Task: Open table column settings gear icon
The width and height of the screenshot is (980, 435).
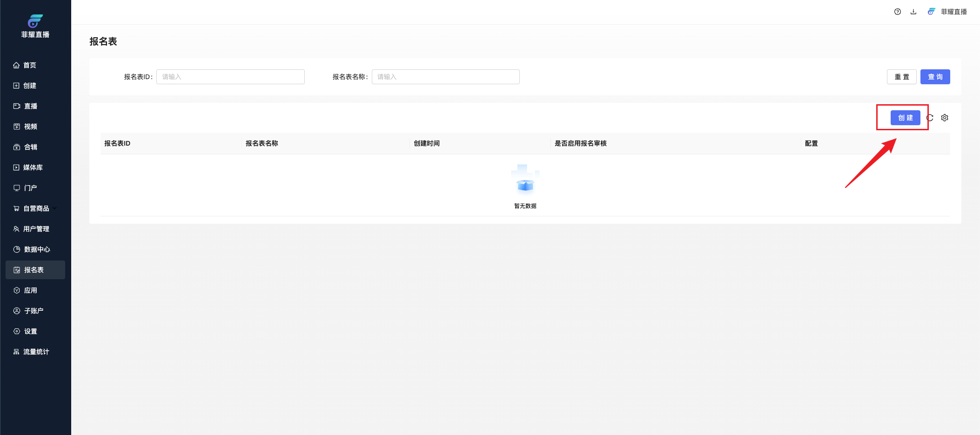Action: [945, 118]
